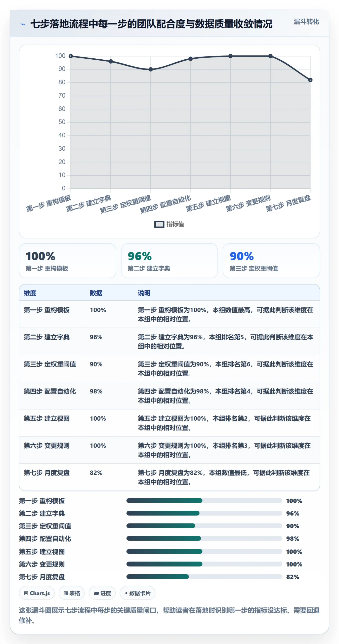
Task: Click the 第五步 建立视图 x-axis label
Action: [x=208, y=203]
